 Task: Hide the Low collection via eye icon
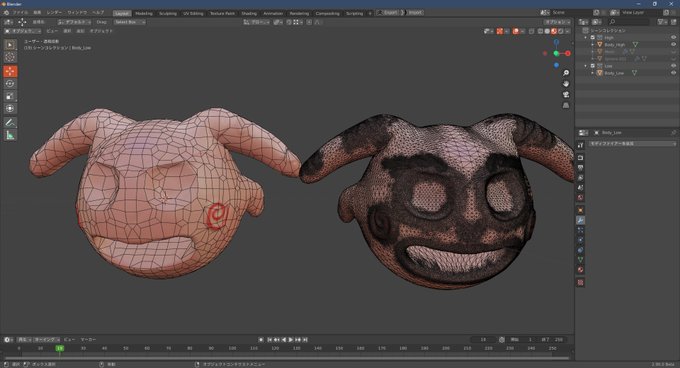click(673, 66)
